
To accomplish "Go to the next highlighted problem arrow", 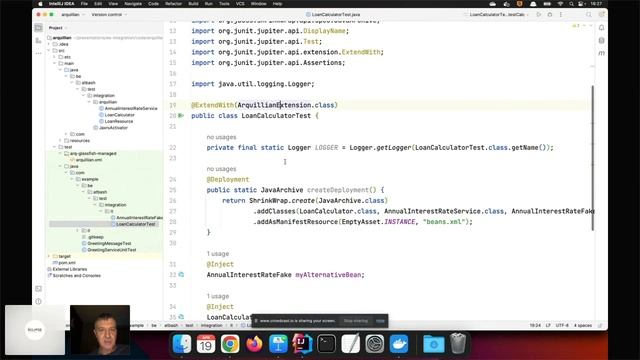I will 591,26.
